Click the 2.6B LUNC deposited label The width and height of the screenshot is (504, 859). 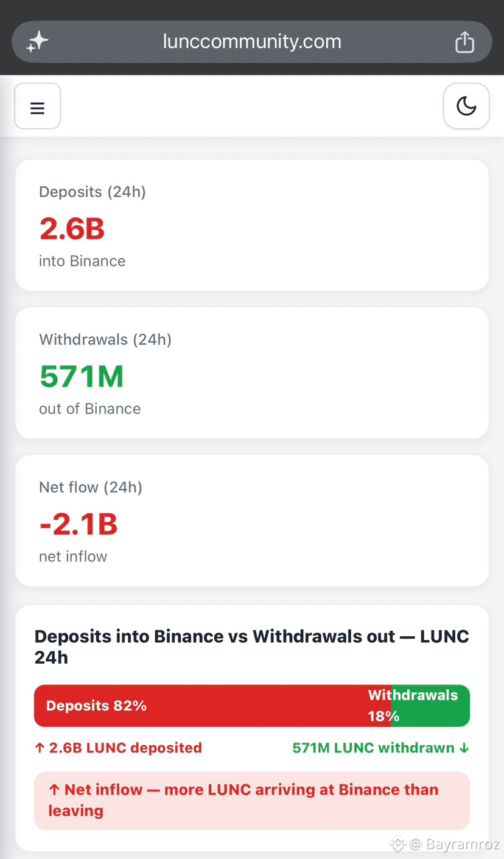click(x=118, y=748)
